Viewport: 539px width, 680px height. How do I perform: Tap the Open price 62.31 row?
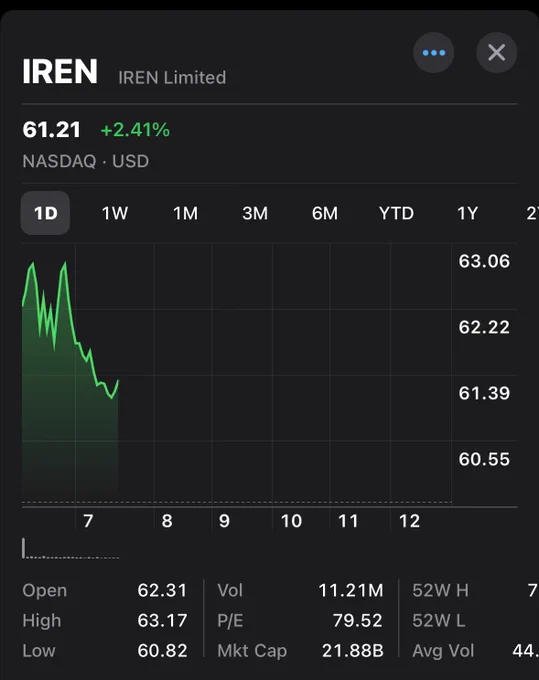pyautogui.click(x=105, y=590)
